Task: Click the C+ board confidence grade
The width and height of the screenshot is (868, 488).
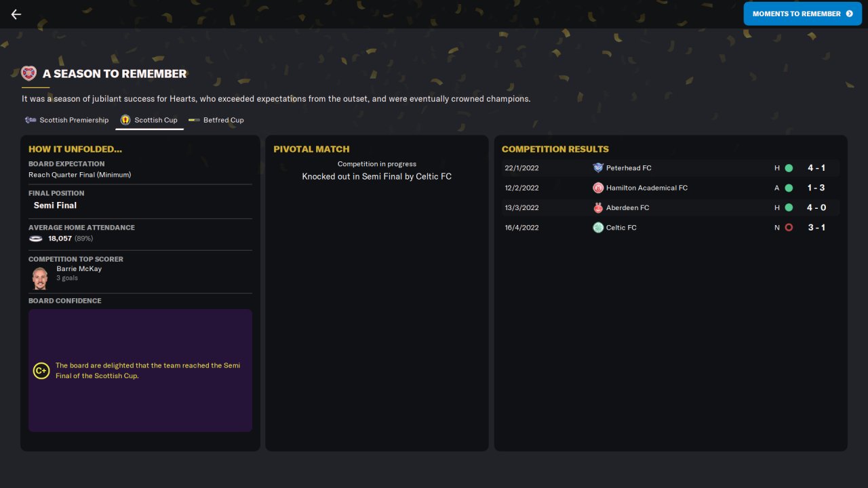Action: [41, 371]
